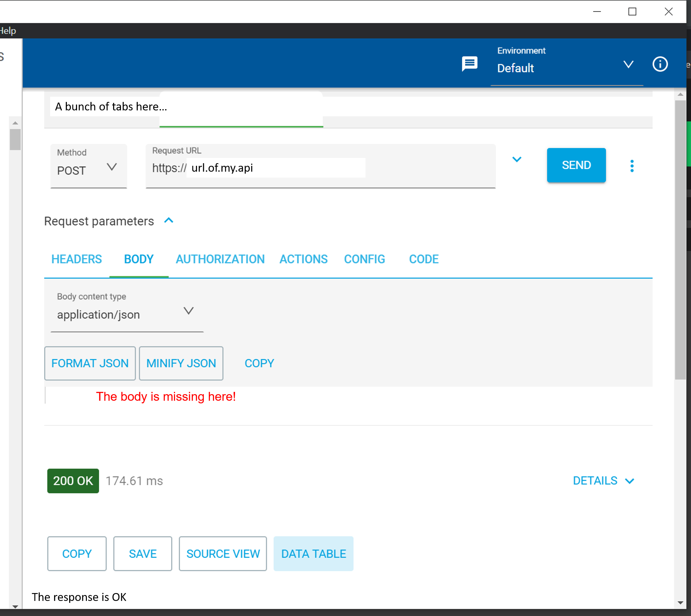Image resolution: width=691 pixels, height=616 pixels.
Task: Open the Body content type dropdown
Action: coord(189,311)
